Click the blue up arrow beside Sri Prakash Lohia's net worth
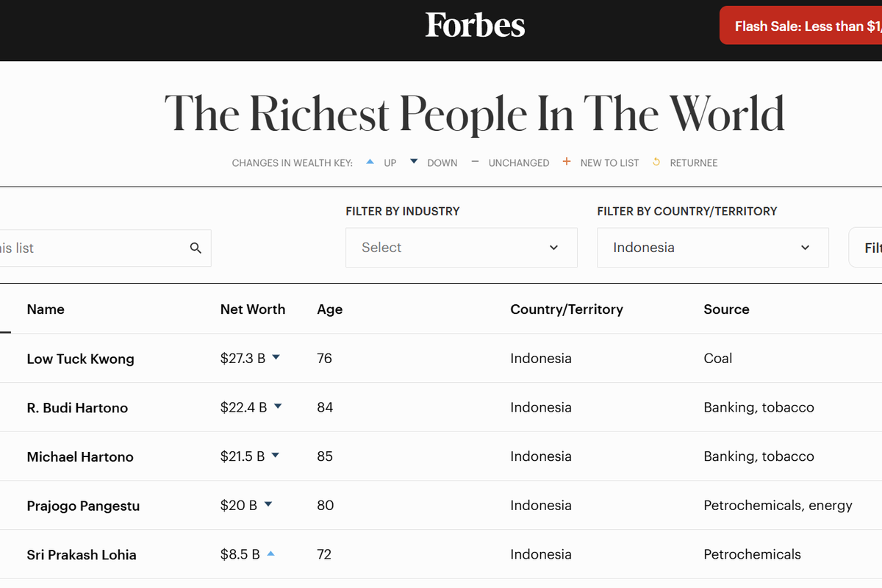The image size is (882, 588). (x=272, y=553)
